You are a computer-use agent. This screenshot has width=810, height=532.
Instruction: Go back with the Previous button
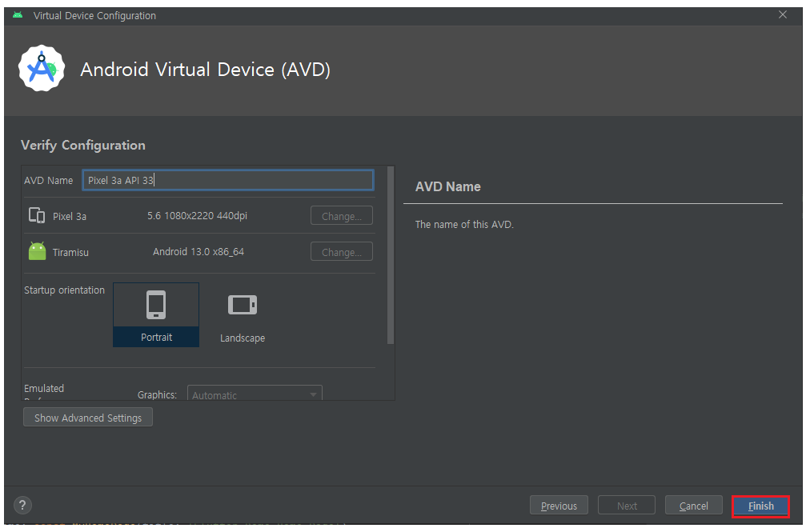559,506
